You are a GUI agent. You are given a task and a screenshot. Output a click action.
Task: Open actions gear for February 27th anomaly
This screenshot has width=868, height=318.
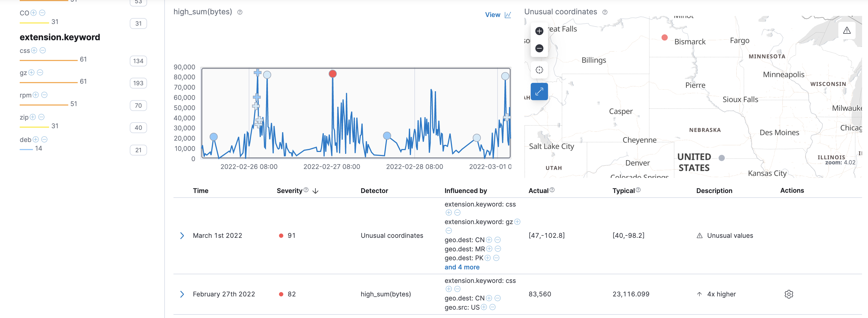click(788, 294)
